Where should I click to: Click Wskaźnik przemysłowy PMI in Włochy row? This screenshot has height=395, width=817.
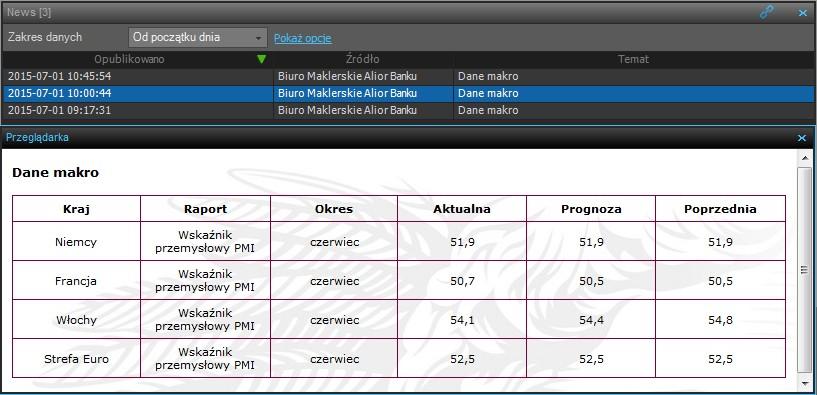coord(205,319)
